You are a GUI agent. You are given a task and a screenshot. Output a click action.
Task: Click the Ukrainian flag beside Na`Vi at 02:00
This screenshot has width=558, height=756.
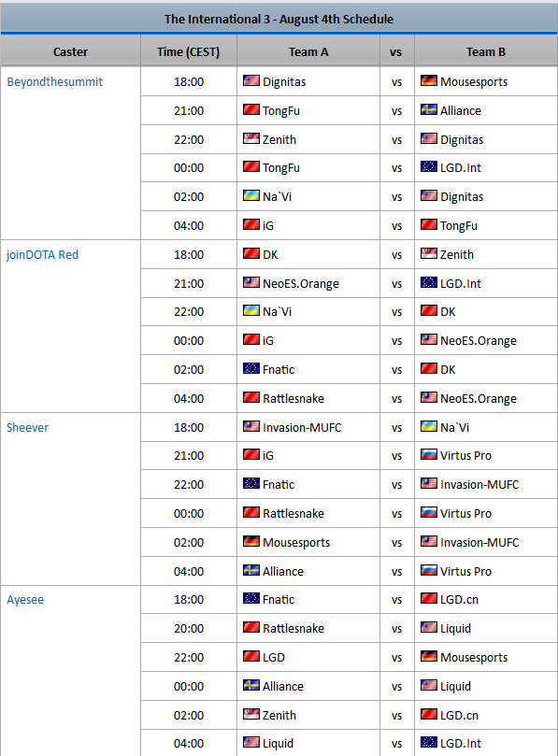pos(251,195)
